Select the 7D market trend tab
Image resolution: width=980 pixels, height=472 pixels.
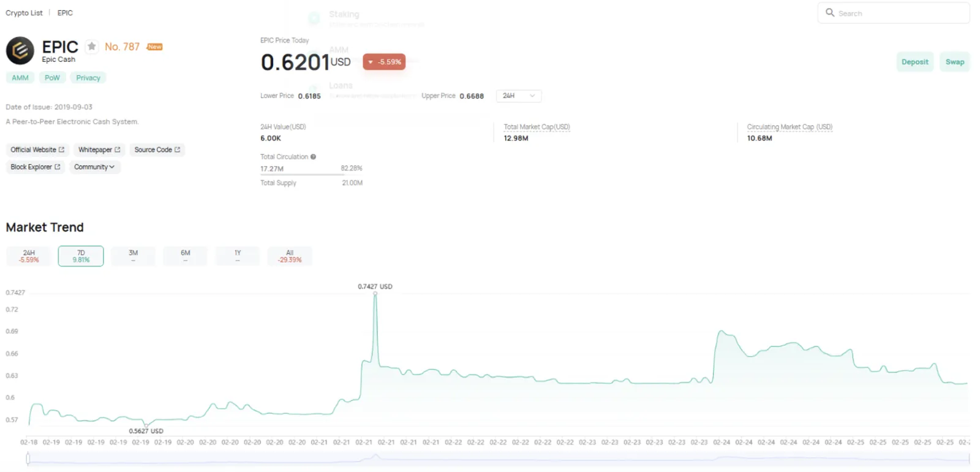tap(81, 256)
